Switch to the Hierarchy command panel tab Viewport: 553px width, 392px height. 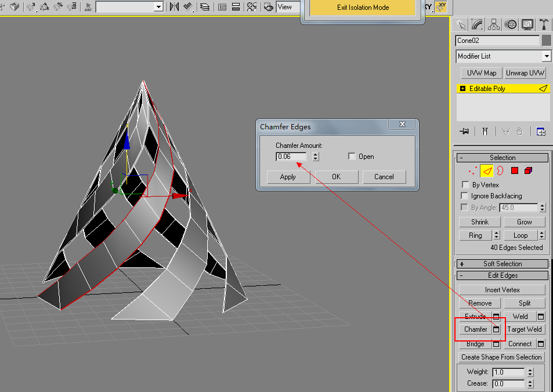494,24
